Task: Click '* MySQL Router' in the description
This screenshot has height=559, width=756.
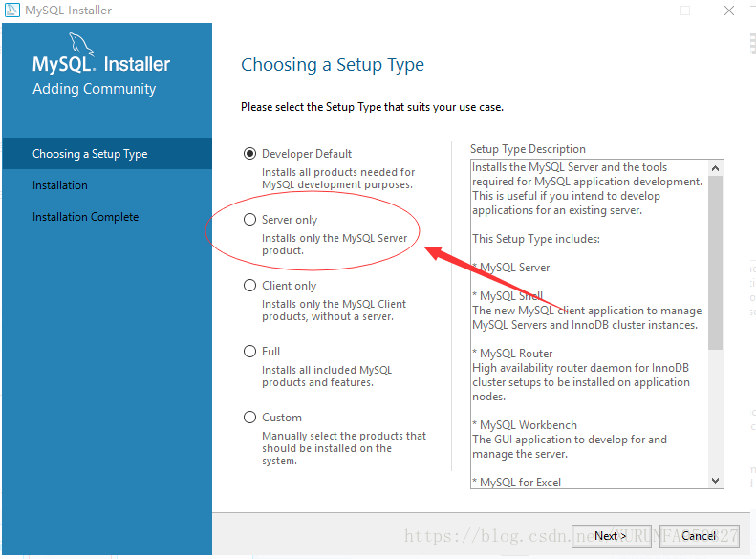Action: click(x=512, y=354)
